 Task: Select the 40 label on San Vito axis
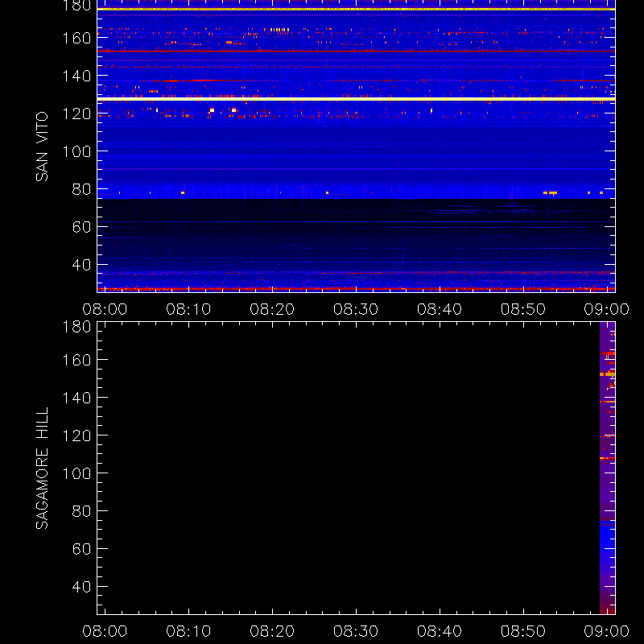click(x=81, y=265)
